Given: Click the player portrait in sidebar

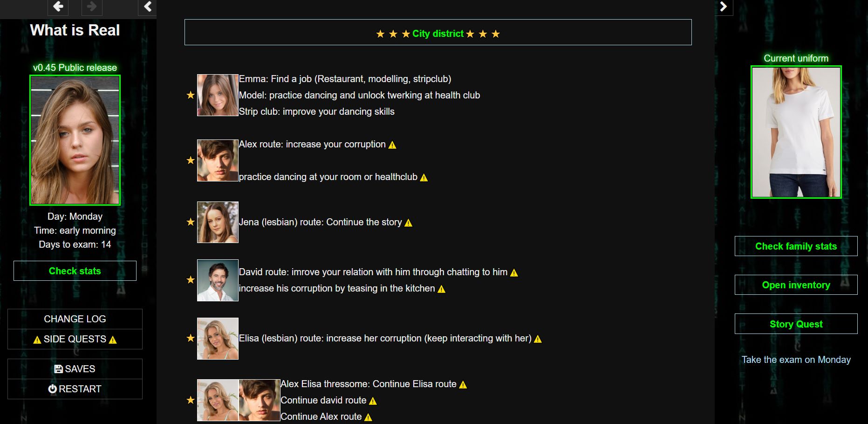Looking at the screenshot, I should tap(75, 140).
